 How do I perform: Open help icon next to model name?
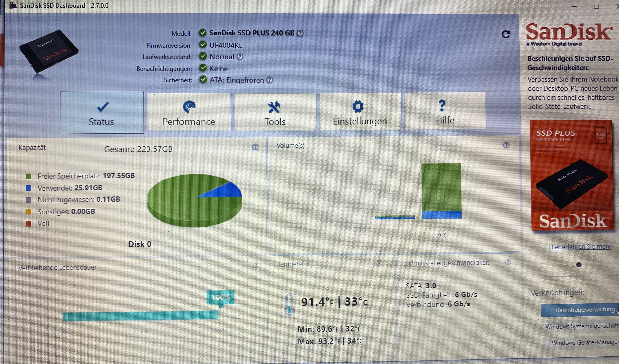[300, 33]
